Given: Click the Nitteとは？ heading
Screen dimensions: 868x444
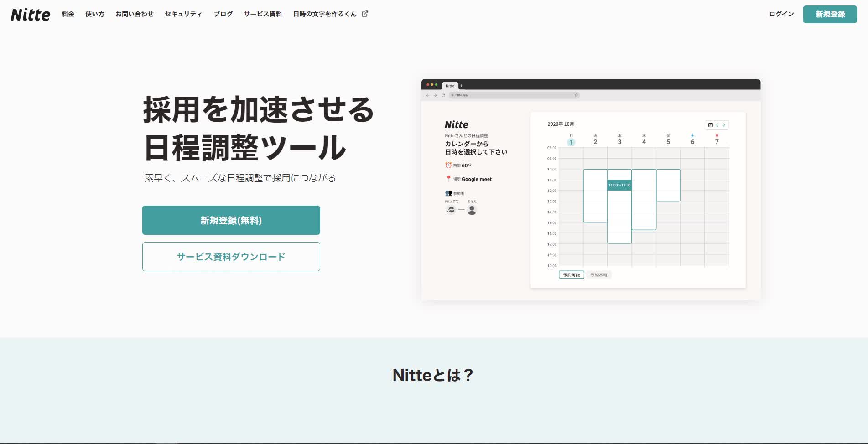Looking at the screenshot, I should tap(433, 375).
